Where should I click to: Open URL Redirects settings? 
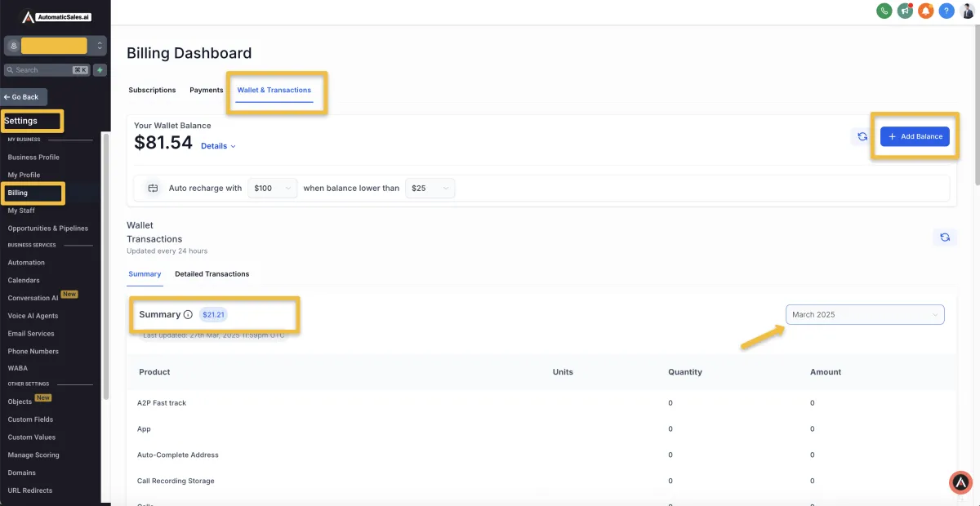(29, 490)
